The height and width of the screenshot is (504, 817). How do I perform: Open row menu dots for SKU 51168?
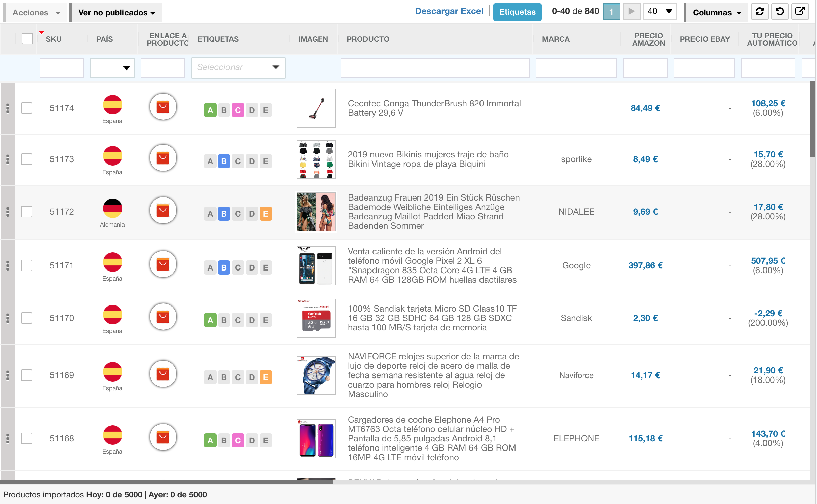click(x=8, y=439)
